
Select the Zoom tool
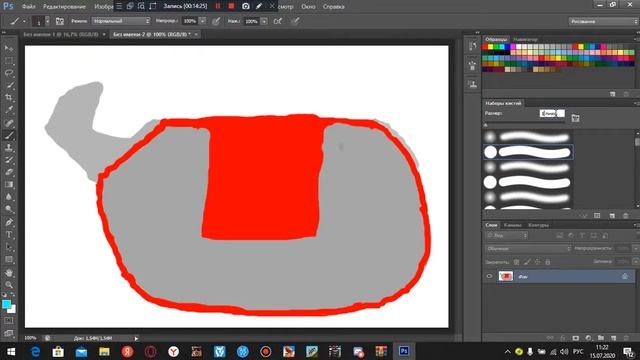(9, 285)
